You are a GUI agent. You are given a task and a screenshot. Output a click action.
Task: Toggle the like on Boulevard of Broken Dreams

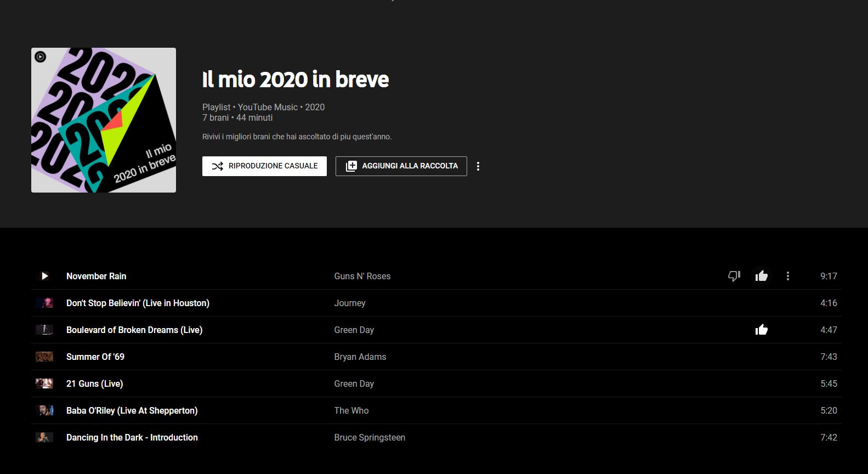762,330
